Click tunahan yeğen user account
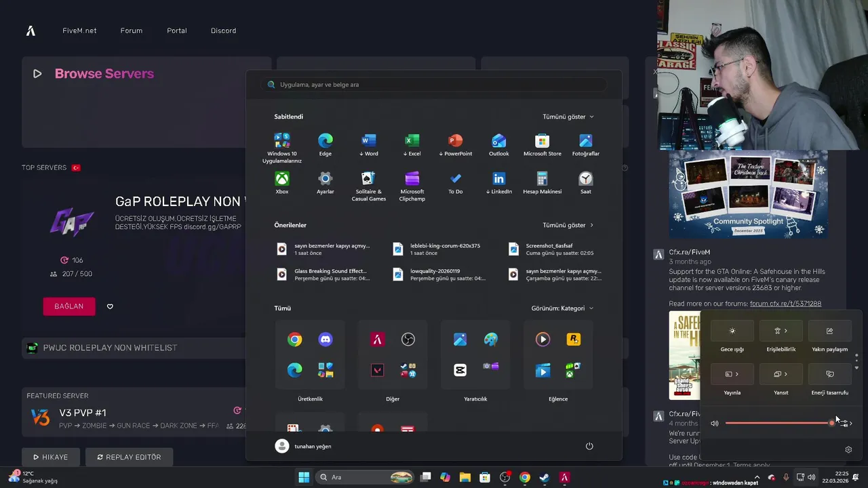The image size is (868, 488). (x=303, y=446)
